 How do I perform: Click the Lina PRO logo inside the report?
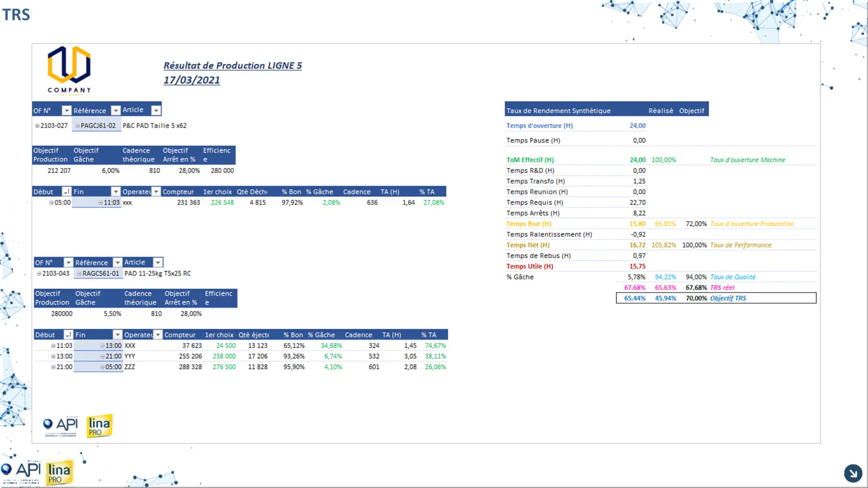point(99,426)
